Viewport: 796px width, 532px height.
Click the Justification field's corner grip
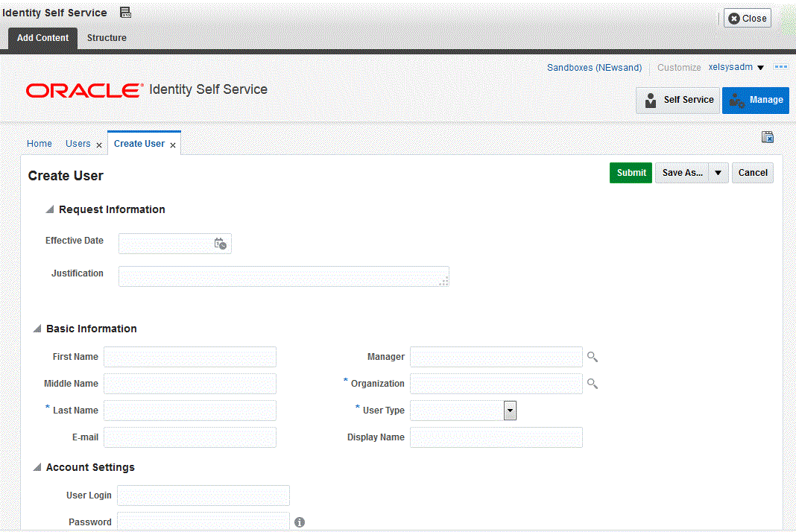click(x=444, y=282)
